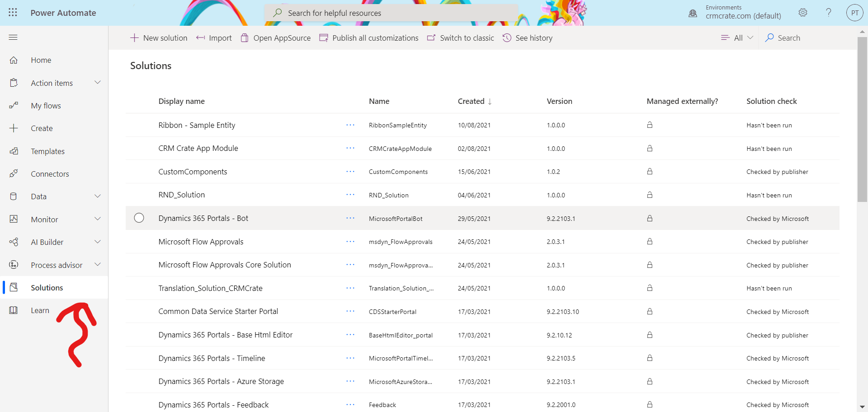Click inside the helpful resources search field
The height and width of the screenshot is (412, 868).
391,13
